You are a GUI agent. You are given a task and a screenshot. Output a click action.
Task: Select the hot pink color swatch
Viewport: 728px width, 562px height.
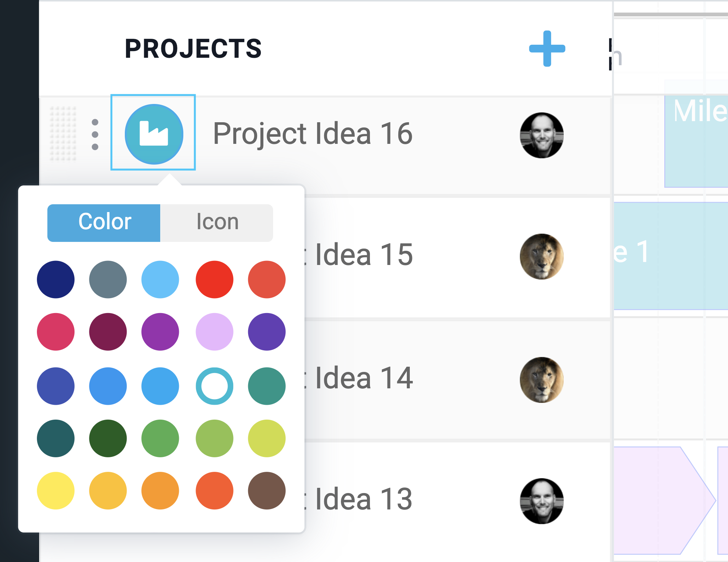(x=56, y=332)
